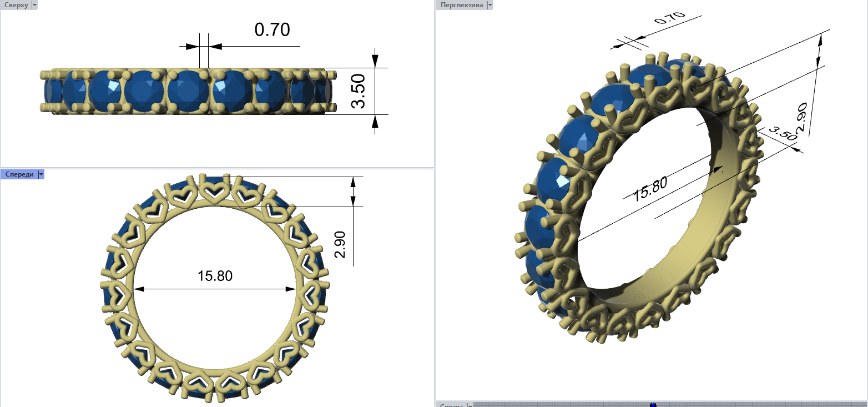Pick the 2.90 dimension text in front view
This screenshot has width=868, height=407.
340,245
